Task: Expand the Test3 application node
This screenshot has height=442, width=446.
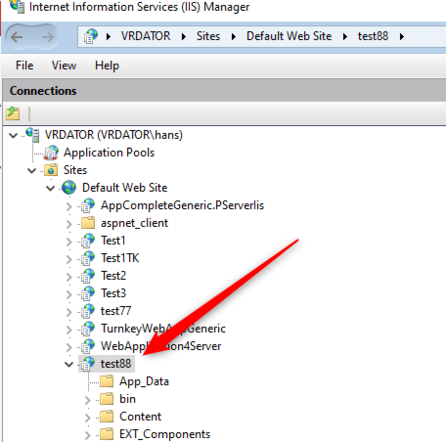Action: [69, 295]
